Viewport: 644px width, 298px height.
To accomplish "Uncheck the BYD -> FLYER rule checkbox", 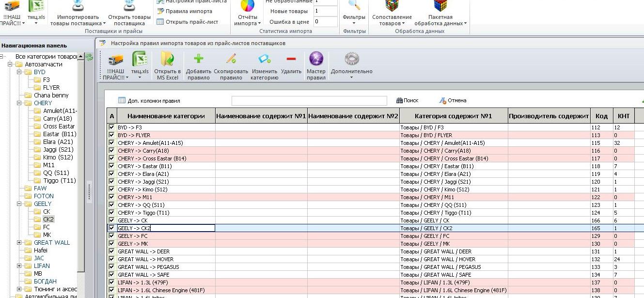I will pos(112,135).
